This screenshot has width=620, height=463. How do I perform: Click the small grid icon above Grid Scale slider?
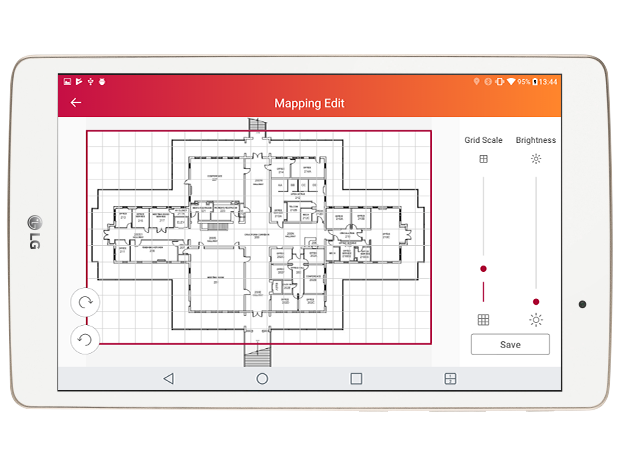(483, 159)
